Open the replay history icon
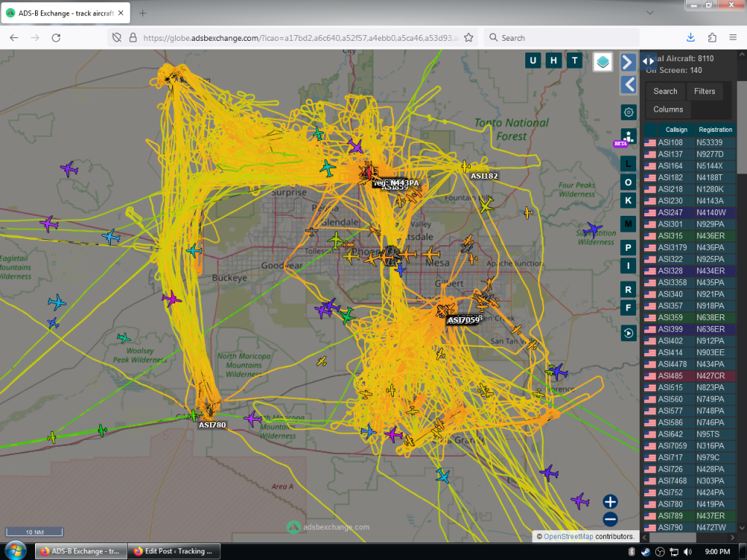This screenshot has height=560, width=747. tap(628, 332)
